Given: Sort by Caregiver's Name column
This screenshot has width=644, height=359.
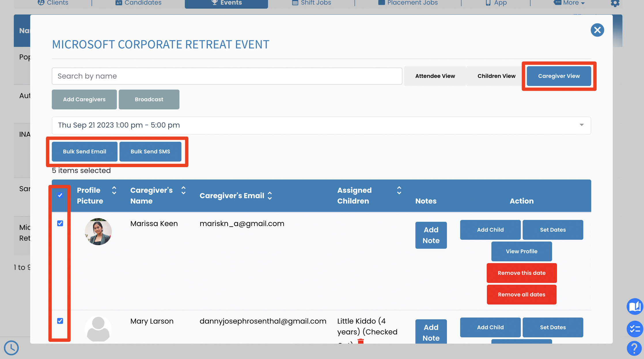Looking at the screenshot, I should pyautogui.click(x=183, y=190).
